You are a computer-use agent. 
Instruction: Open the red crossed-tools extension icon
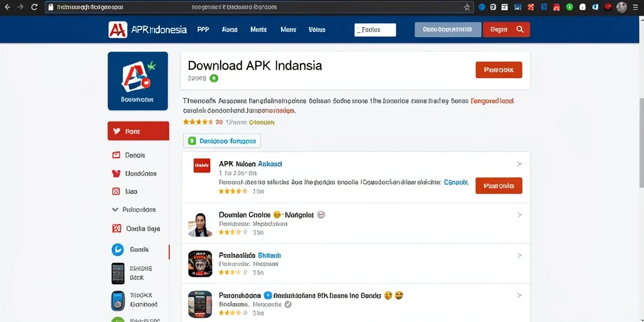531,7
